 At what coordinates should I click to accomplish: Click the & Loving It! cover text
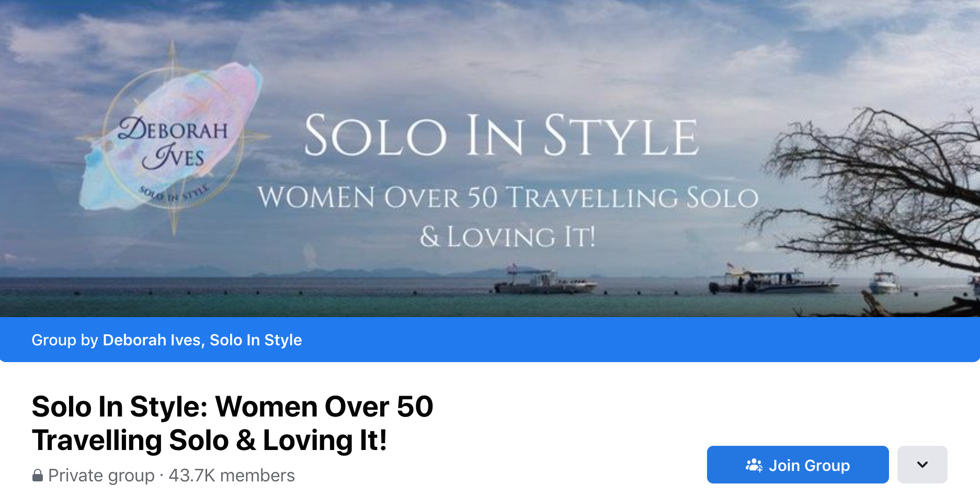pyautogui.click(x=508, y=237)
